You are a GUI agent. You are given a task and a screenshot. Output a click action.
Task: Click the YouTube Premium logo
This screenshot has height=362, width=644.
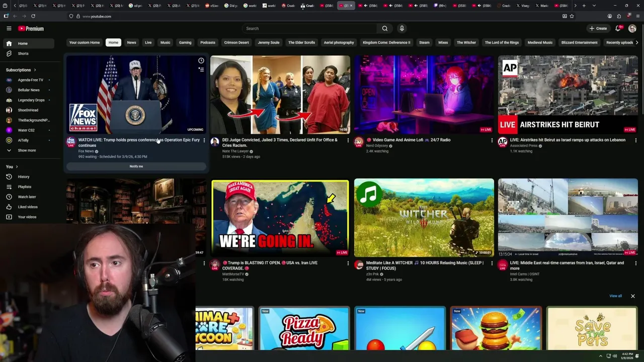tap(31, 29)
